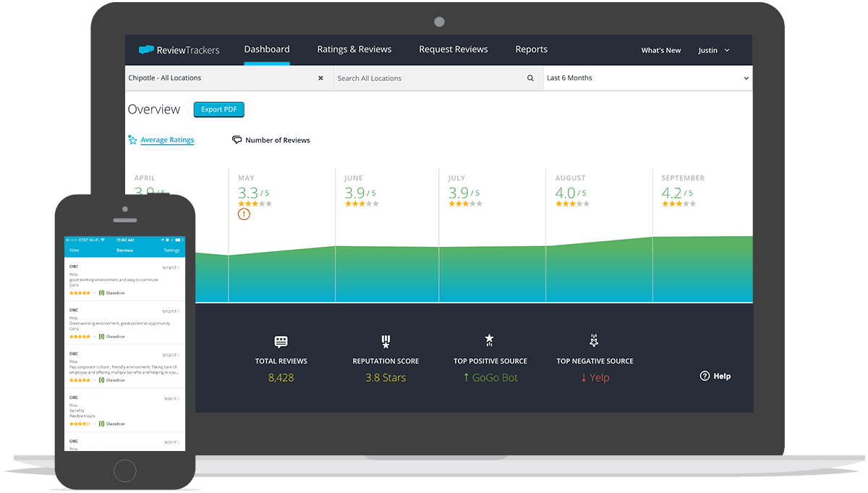The image size is (868, 493).
Task: Click the Average Ratings star icon
Action: pyautogui.click(x=132, y=140)
